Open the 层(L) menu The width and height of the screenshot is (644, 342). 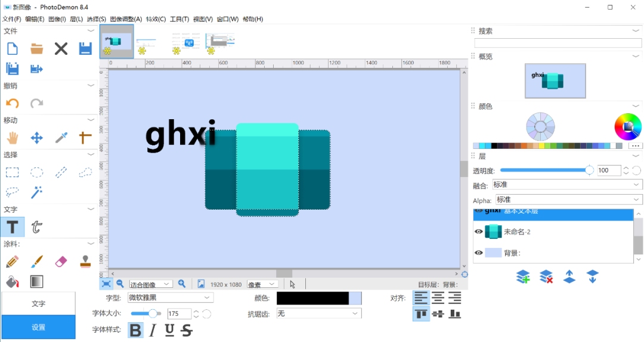(76, 19)
